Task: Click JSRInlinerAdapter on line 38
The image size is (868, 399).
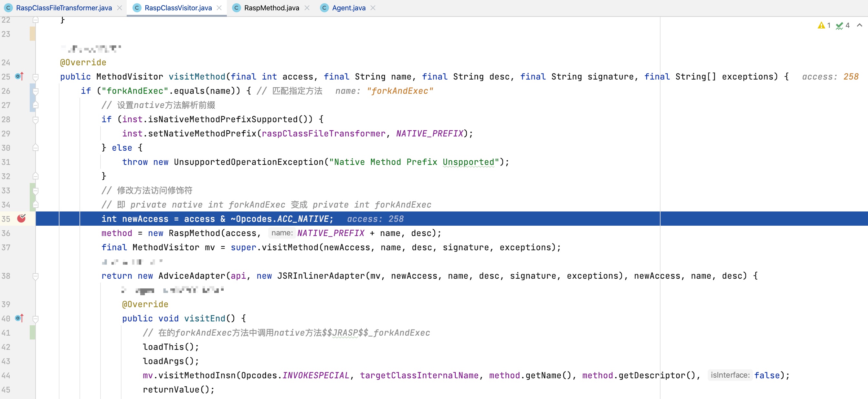Action: pyautogui.click(x=321, y=276)
